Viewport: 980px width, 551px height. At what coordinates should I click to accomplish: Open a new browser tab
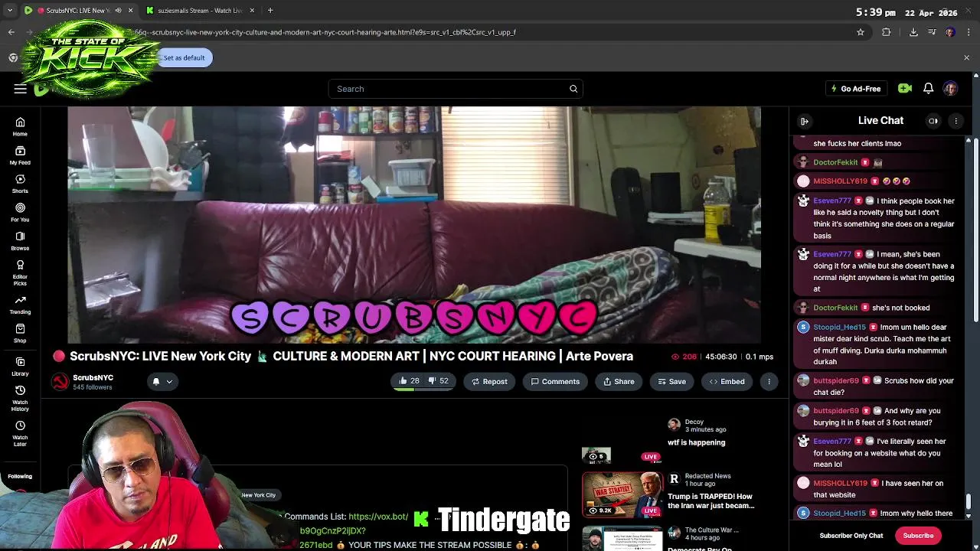[x=270, y=11]
